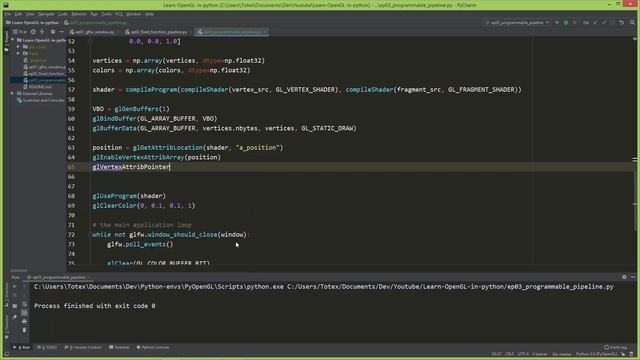Click the script path link in Run console output
This screenshot has height=360, width=640.
click(450, 287)
